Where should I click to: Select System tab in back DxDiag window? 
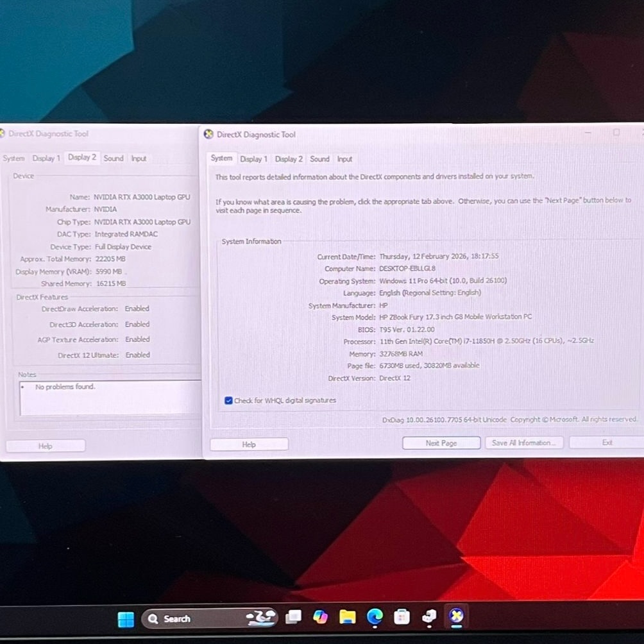13,158
